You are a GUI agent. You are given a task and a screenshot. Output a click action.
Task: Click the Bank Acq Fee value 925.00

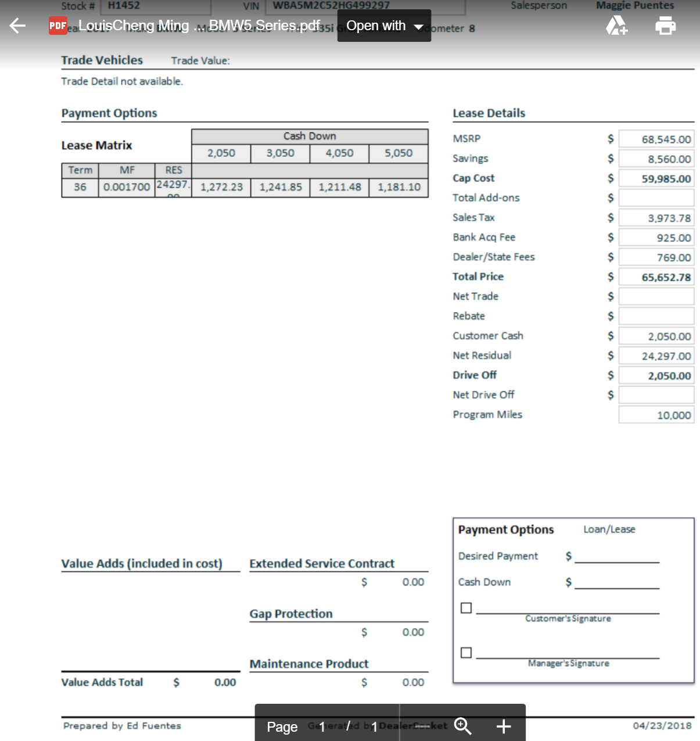click(656, 238)
